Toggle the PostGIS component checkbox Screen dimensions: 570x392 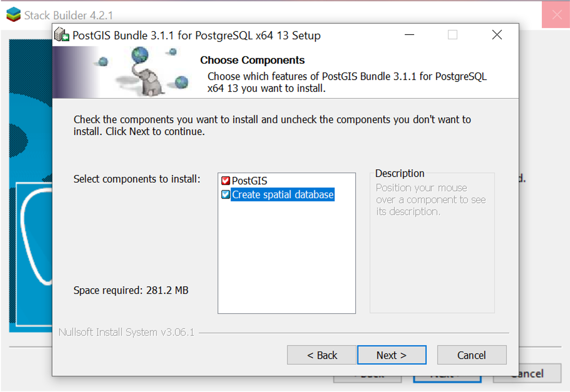(x=225, y=181)
